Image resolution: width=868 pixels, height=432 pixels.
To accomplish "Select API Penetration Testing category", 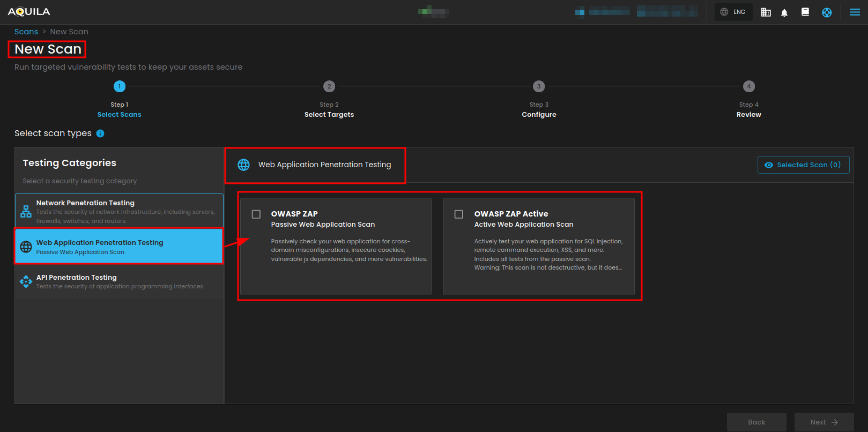I will 119,281.
